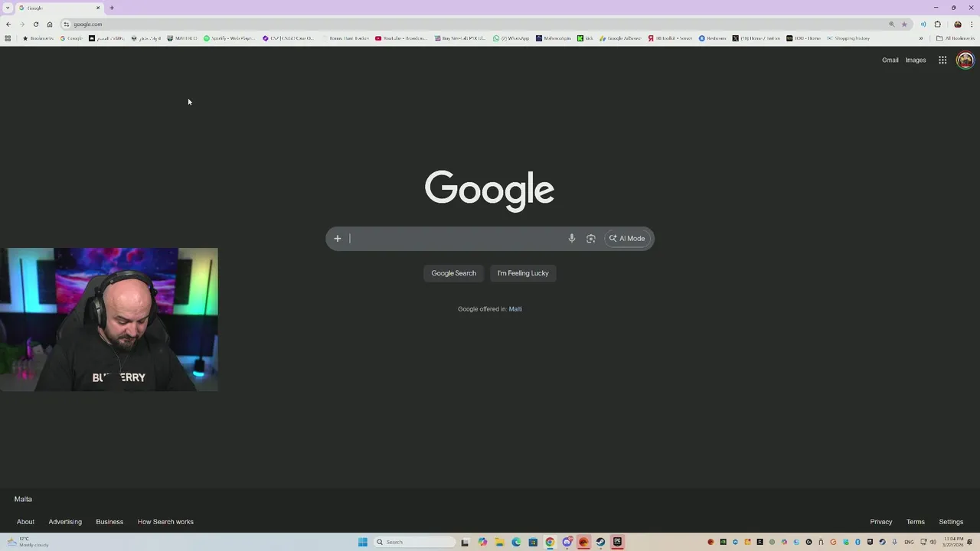Open the Chrome three-dot menu
The image size is (980, 551).
click(972, 24)
